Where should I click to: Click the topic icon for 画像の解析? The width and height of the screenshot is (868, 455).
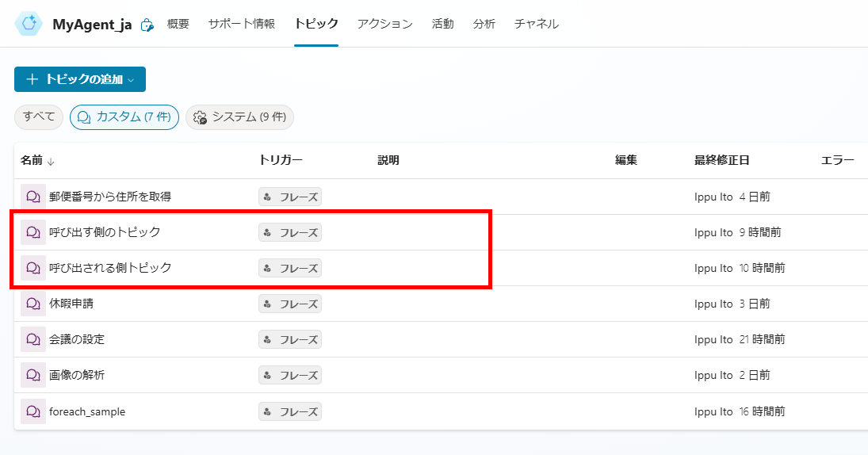pyautogui.click(x=33, y=375)
